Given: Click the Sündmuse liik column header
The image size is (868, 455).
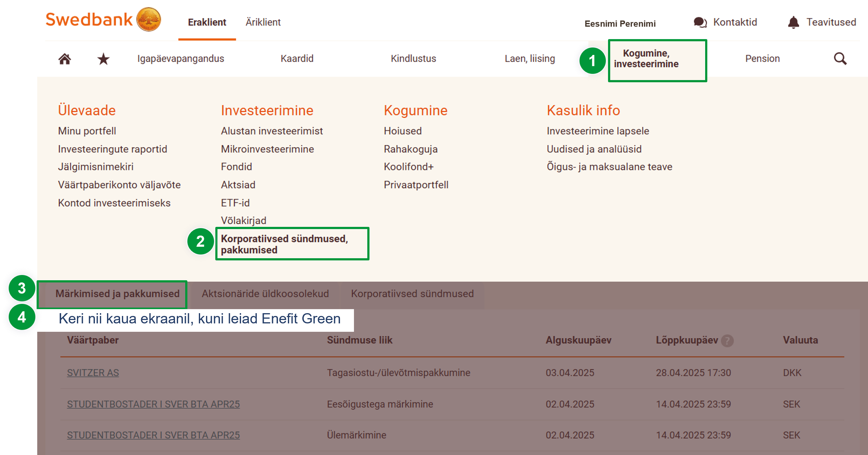Looking at the screenshot, I should point(360,340).
